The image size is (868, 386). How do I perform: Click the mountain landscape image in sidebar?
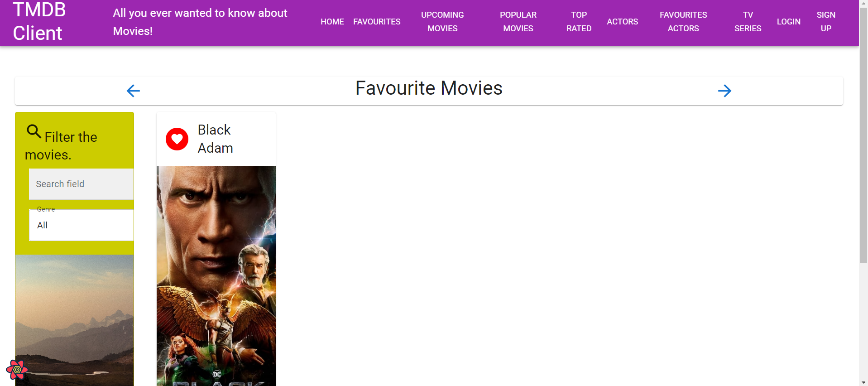pyautogui.click(x=74, y=320)
